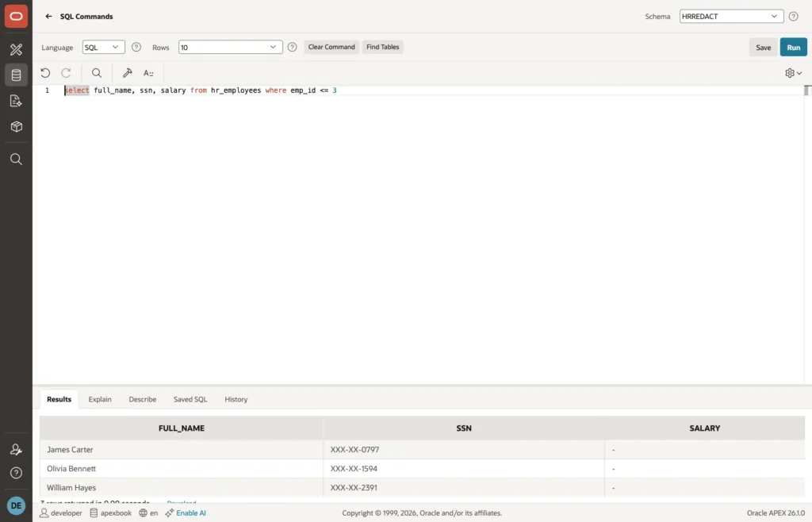Click the apexbook workspace status entry
Screen dimensions: 812x522
pos(111,513)
